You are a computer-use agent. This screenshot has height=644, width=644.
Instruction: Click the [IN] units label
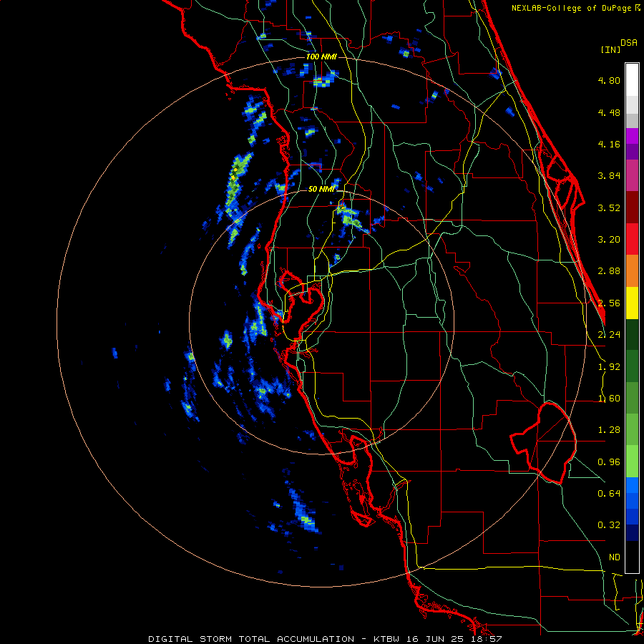click(x=610, y=49)
